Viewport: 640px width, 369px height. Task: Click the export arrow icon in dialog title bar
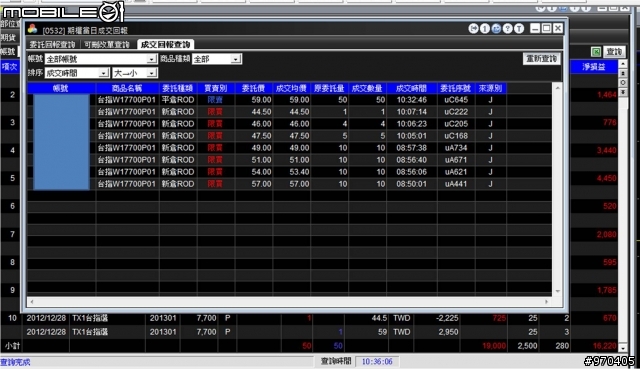[x=473, y=29]
